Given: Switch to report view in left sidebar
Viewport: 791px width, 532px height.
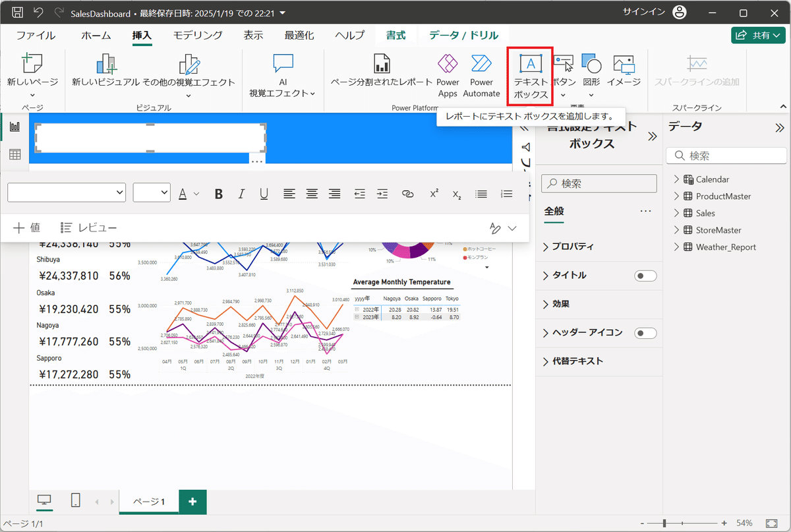Looking at the screenshot, I should pyautogui.click(x=15, y=127).
